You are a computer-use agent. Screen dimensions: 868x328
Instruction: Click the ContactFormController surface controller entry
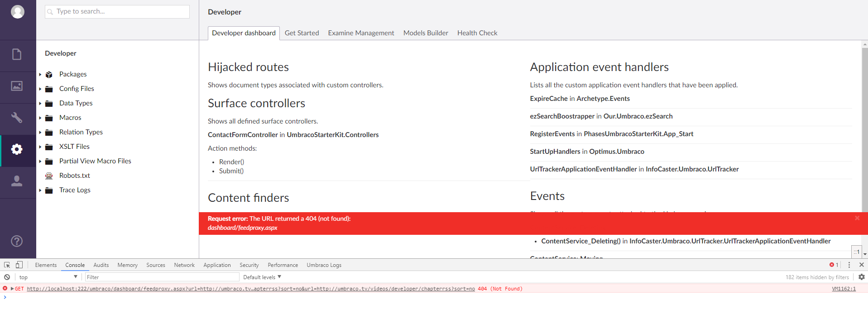293,135
